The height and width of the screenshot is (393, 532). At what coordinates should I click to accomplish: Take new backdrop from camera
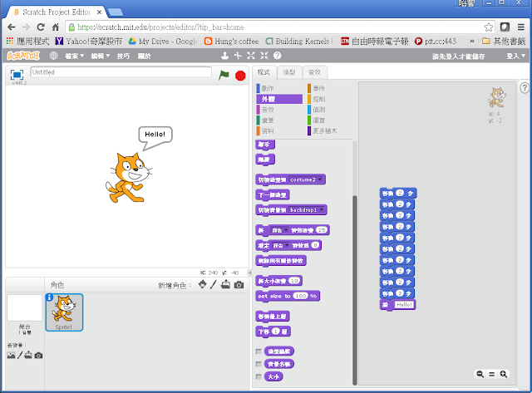(x=39, y=356)
